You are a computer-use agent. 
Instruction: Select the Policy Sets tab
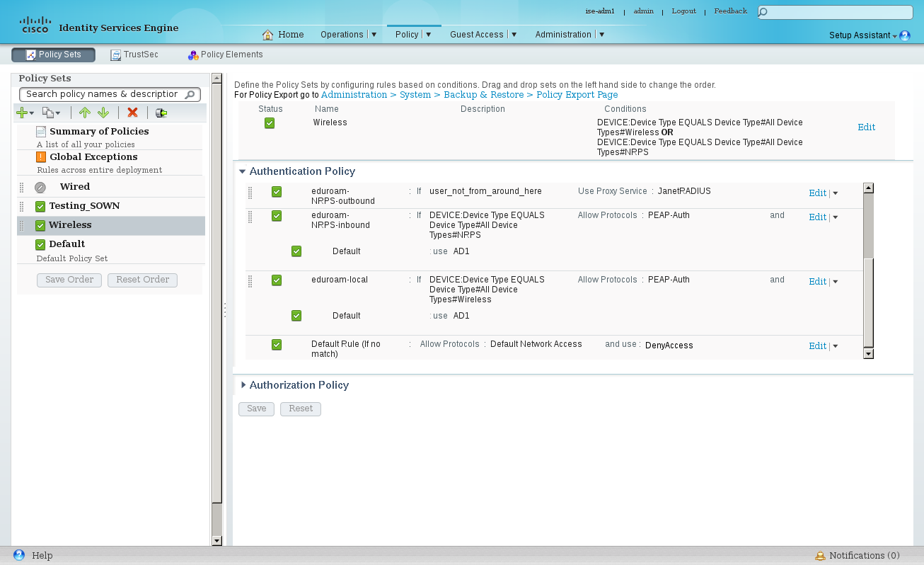[x=53, y=55]
